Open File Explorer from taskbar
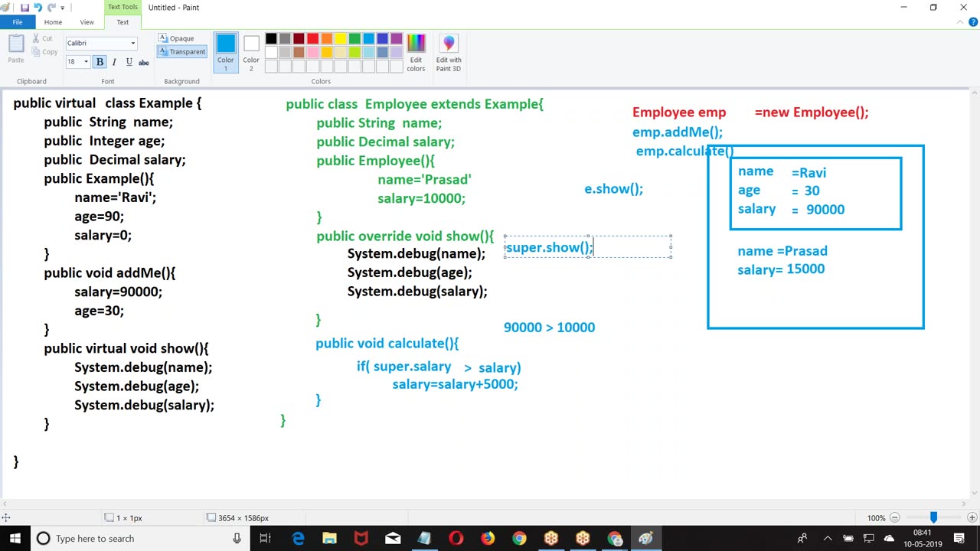 [329, 539]
